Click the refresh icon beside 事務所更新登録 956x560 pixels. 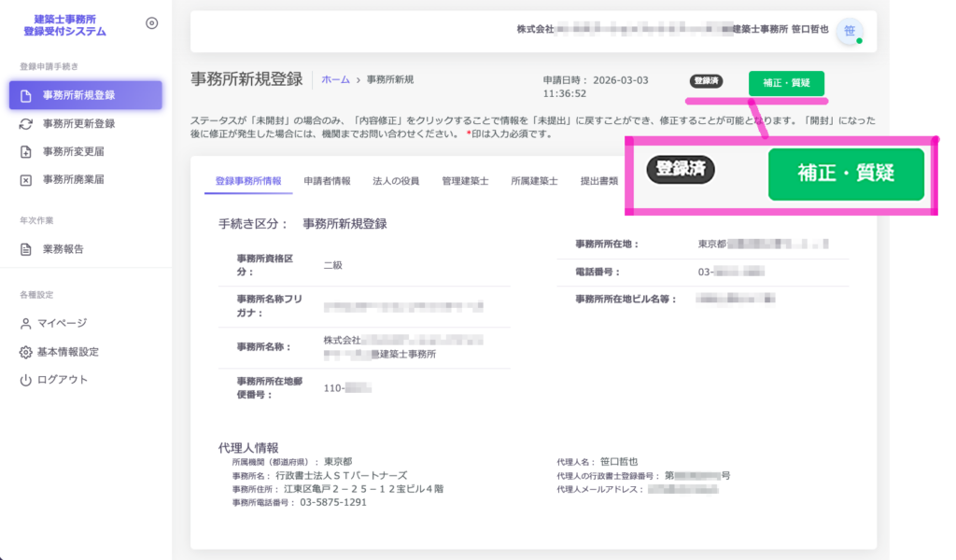tap(25, 124)
